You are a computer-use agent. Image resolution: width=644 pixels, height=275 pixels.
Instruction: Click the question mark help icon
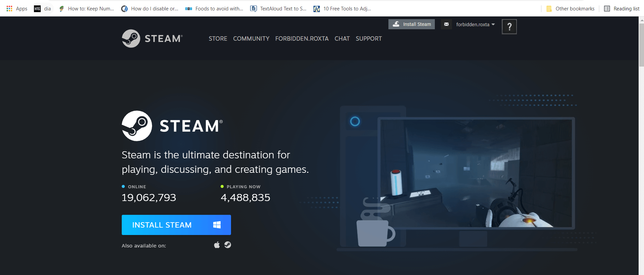pos(509,27)
